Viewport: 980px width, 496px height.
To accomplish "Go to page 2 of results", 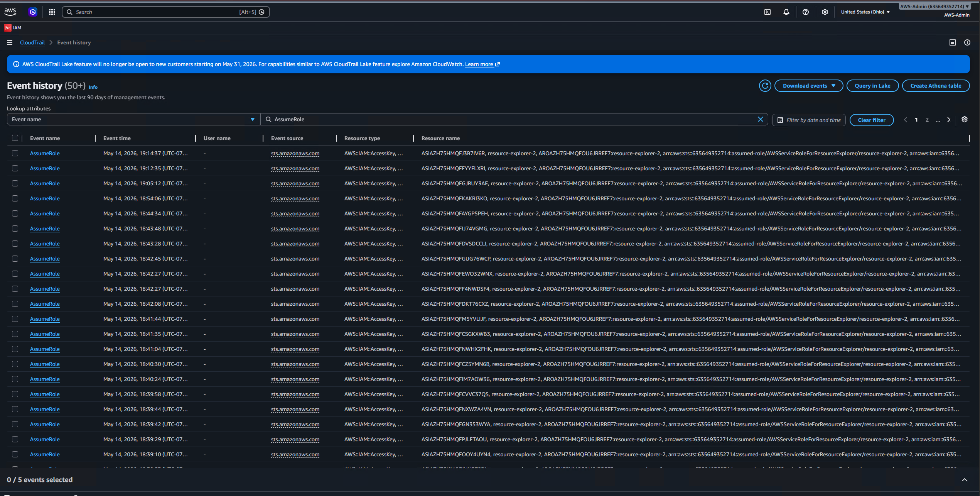I will [927, 120].
